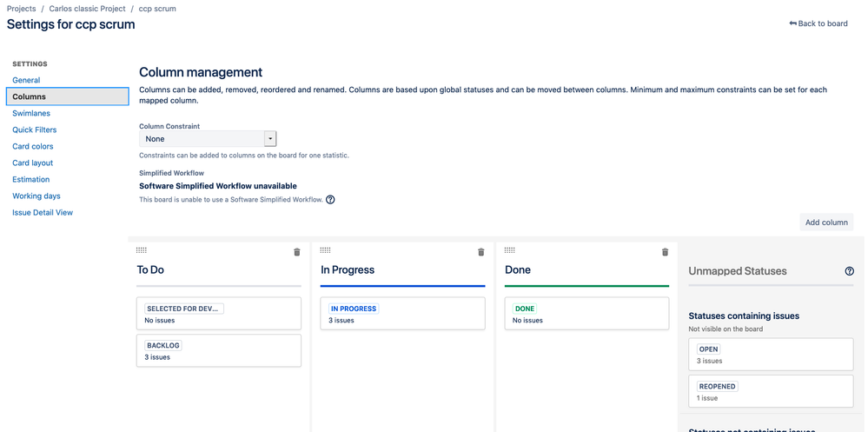Open General settings

[27, 80]
